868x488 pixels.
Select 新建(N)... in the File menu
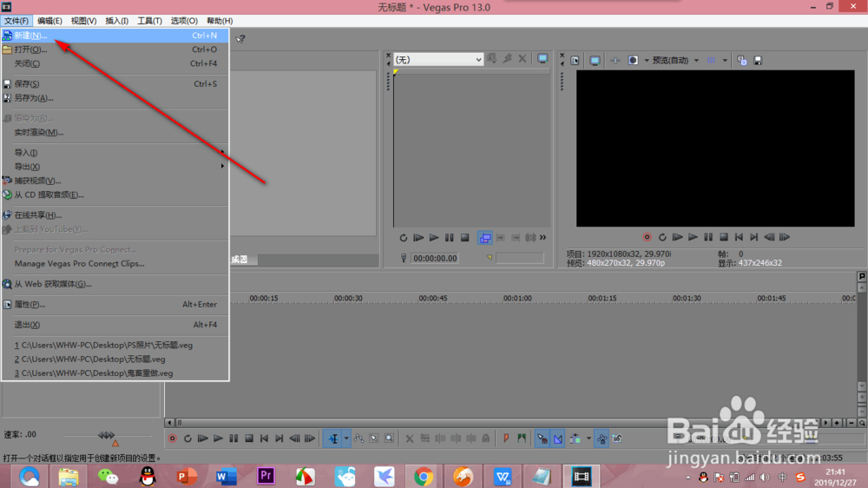tap(115, 36)
